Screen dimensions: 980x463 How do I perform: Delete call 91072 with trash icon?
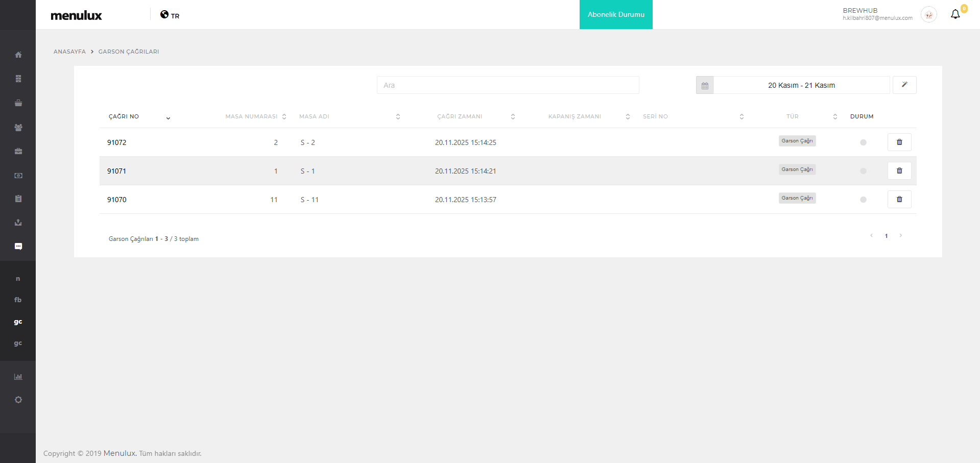tap(899, 142)
